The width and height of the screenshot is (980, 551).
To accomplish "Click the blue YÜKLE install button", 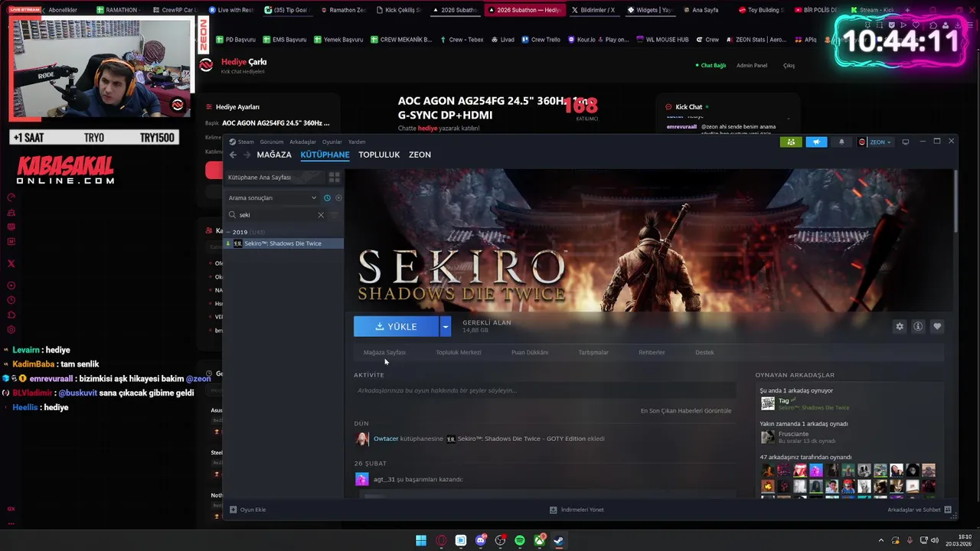I will pyautogui.click(x=397, y=326).
